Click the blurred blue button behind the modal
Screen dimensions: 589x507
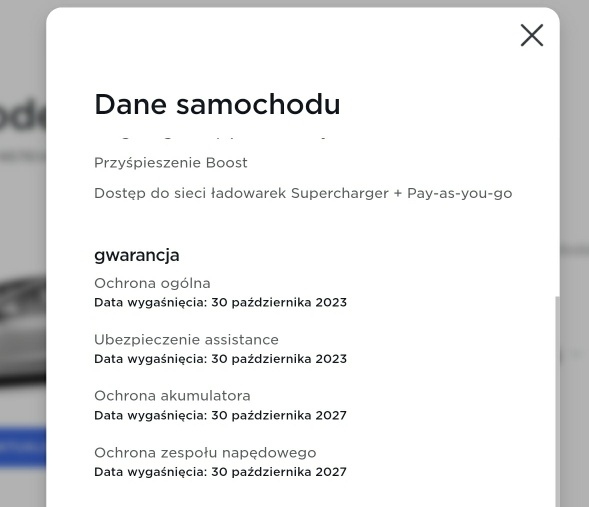23,447
